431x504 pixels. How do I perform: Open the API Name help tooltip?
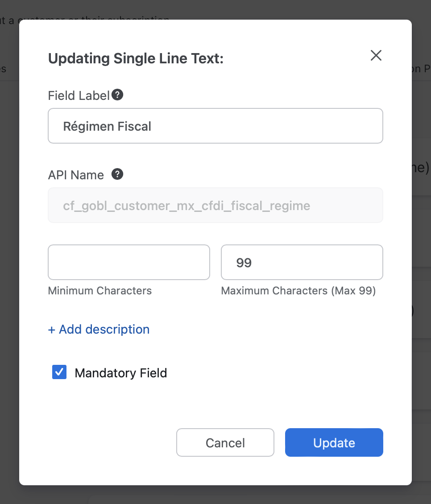pyautogui.click(x=117, y=174)
